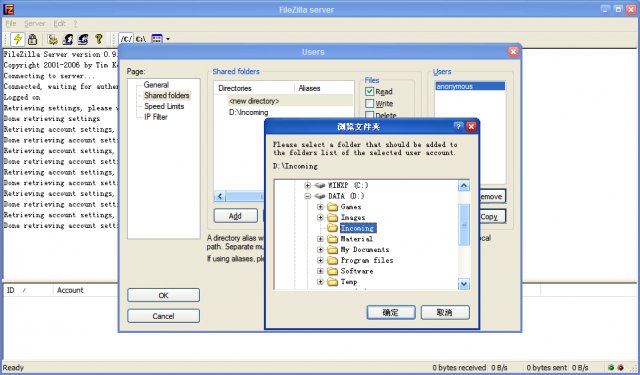The height and width of the screenshot is (375, 640).
Task: Select the anonymous user in Users list
Action: tap(470, 86)
